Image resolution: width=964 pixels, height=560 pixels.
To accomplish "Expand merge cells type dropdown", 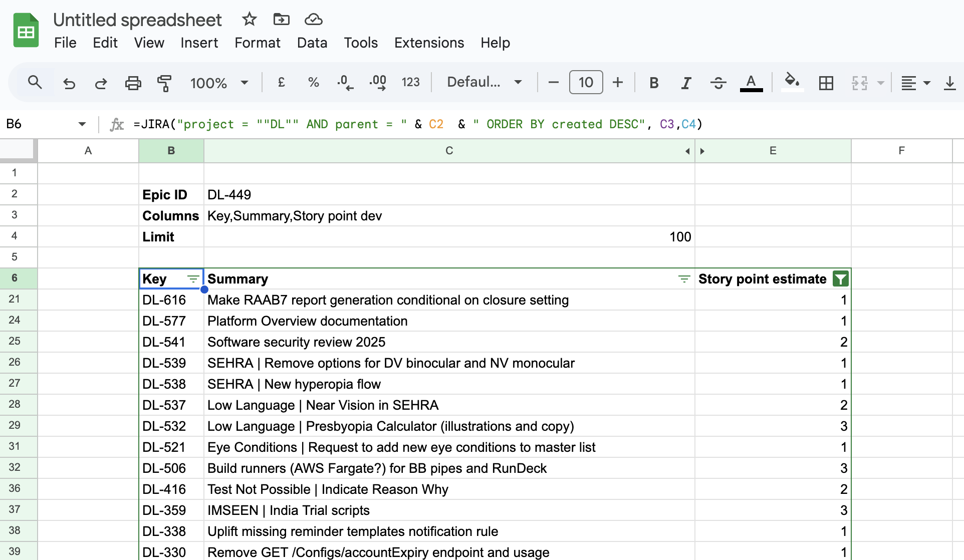I will click(x=880, y=83).
